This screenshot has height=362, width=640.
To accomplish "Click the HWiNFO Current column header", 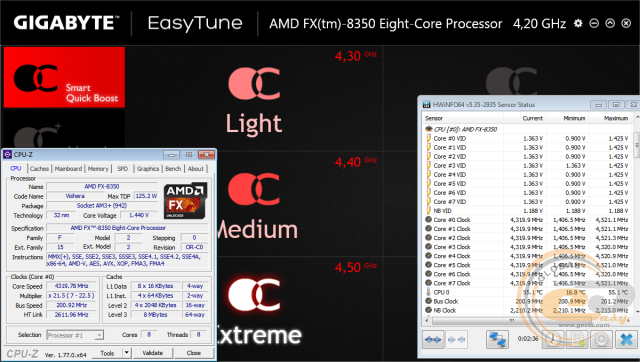I will (x=524, y=118).
